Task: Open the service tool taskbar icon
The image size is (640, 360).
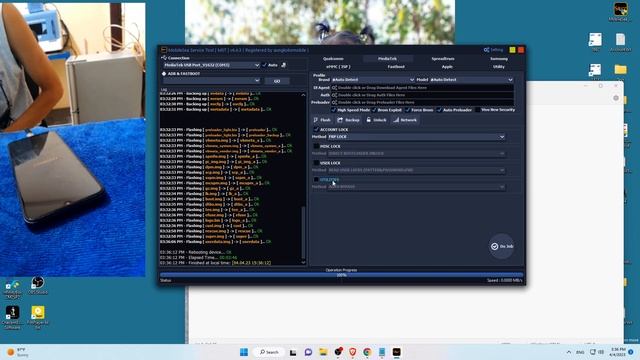Action: click(397, 352)
